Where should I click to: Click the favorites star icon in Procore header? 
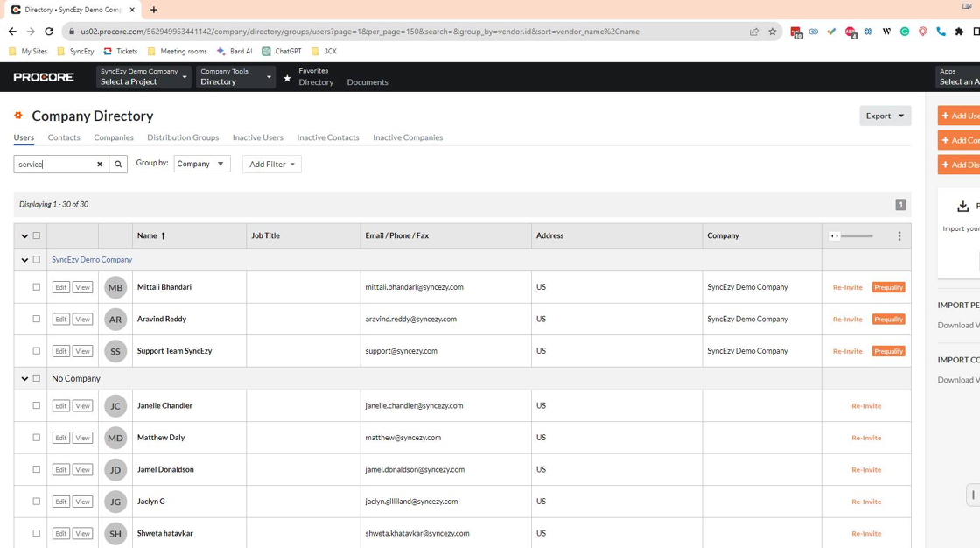coord(287,78)
